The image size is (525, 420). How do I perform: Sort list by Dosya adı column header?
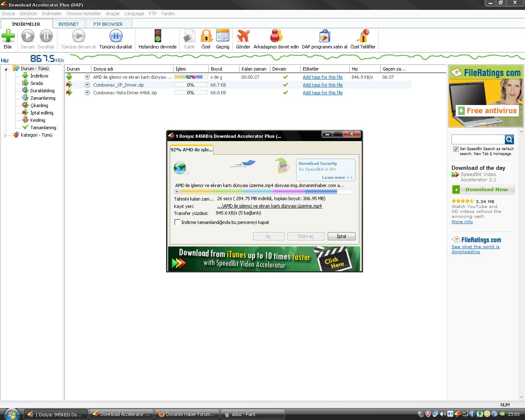click(132, 69)
